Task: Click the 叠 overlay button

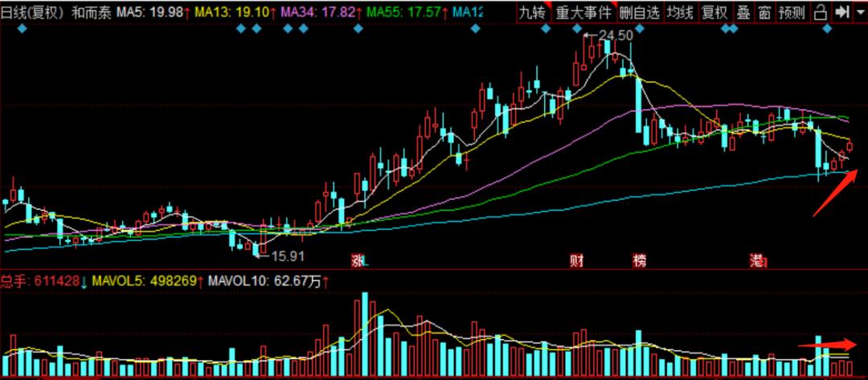Action: click(x=743, y=12)
